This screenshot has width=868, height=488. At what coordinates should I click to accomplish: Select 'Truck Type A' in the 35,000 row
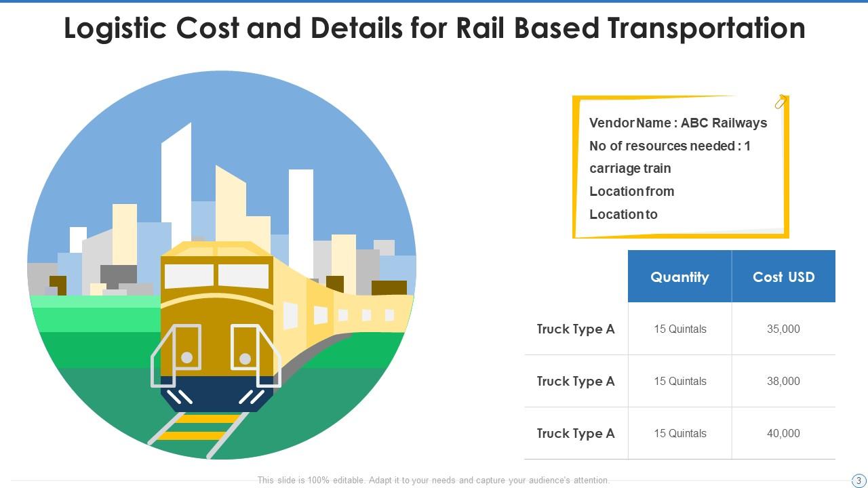pyautogui.click(x=576, y=329)
